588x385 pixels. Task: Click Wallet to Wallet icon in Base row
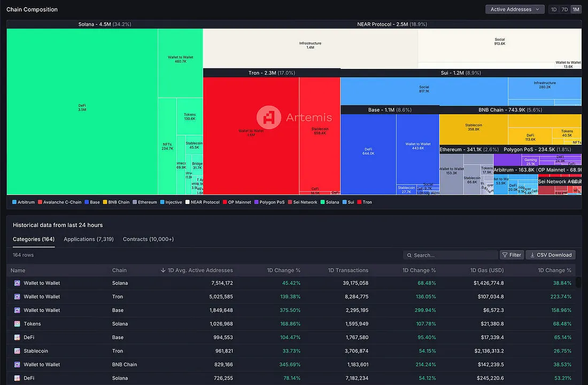17,310
